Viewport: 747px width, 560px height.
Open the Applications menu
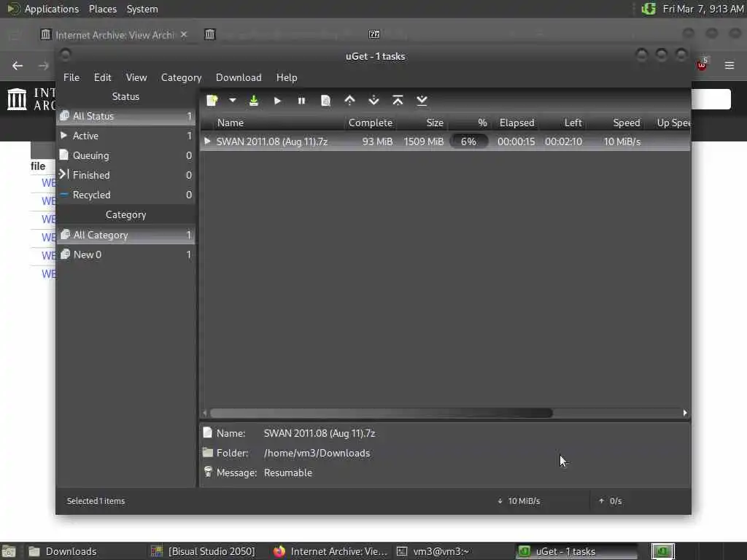[52, 9]
